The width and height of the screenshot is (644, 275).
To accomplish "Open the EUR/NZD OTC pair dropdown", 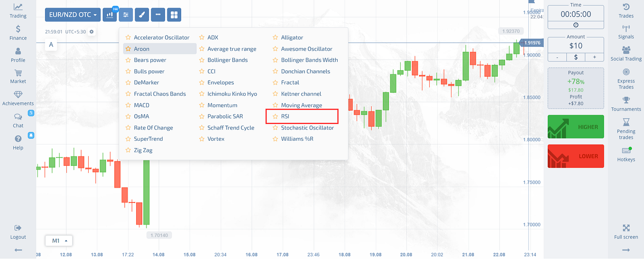I will point(72,14).
